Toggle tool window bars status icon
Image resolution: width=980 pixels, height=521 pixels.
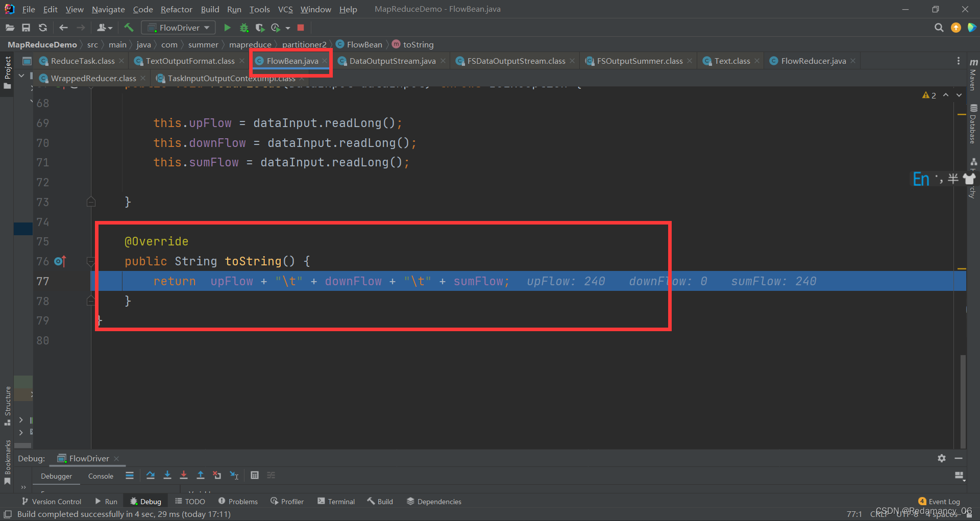click(x=8, y=514)
